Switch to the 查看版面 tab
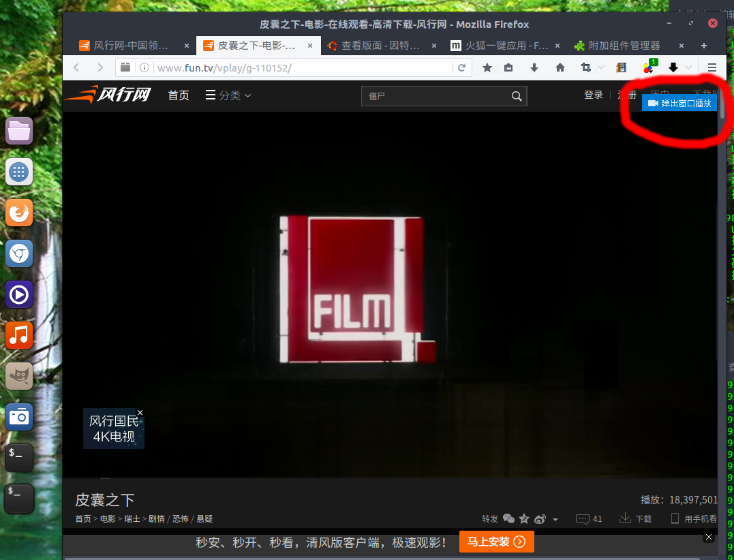Screen dimensions: 734x560 pyautogui.click(x=382, y=46)
